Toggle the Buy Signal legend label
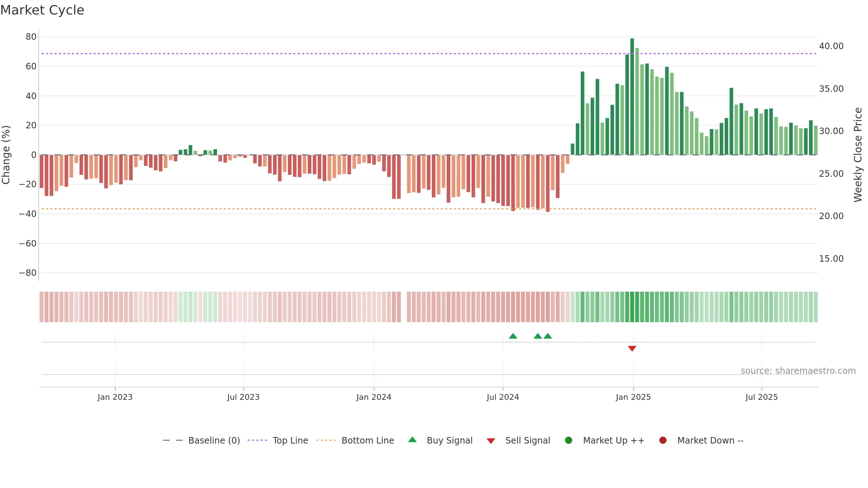The height and width of the screenshot is (488, 868). (450, 440)
